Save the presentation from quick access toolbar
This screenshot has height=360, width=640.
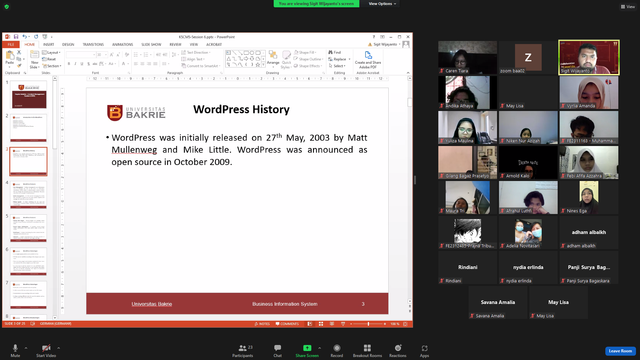pyautogui.click(x=16, y=37)
